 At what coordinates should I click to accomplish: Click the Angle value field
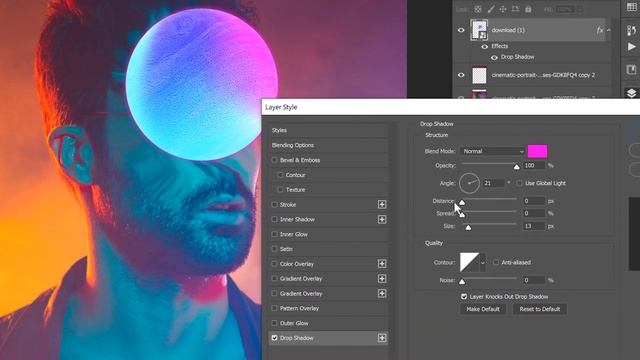pos(494,183)
